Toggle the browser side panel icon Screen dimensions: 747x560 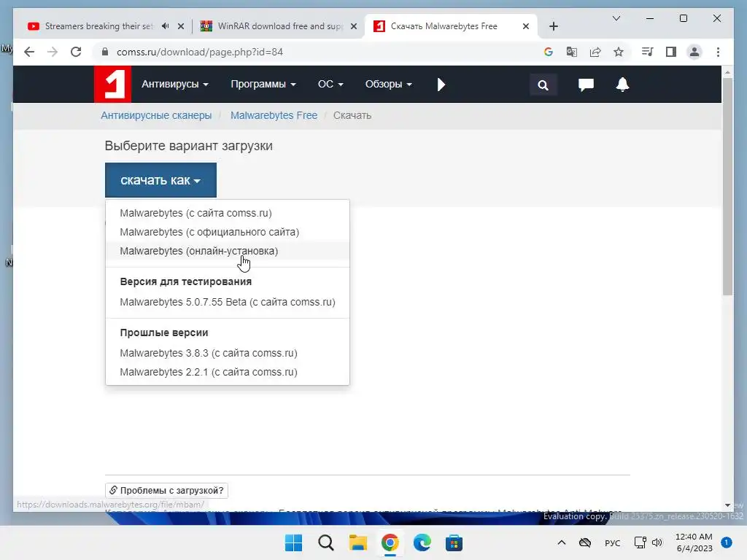[671, 52]
